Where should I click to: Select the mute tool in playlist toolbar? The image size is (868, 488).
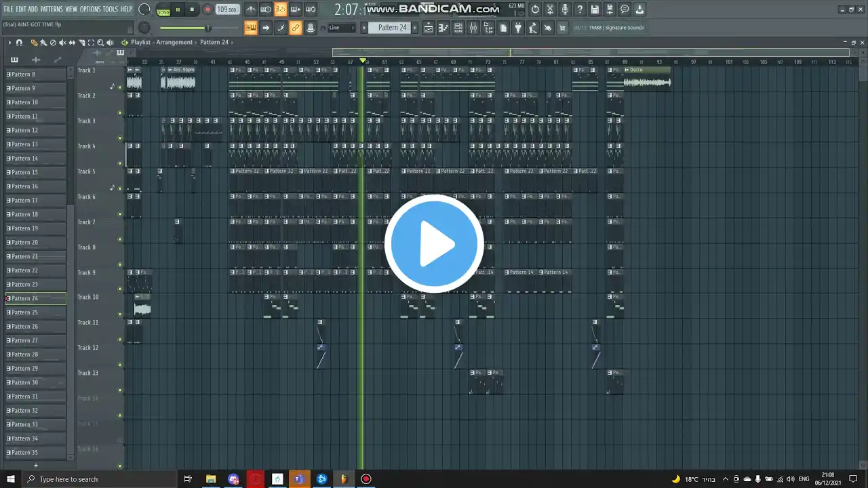[62, 42]
